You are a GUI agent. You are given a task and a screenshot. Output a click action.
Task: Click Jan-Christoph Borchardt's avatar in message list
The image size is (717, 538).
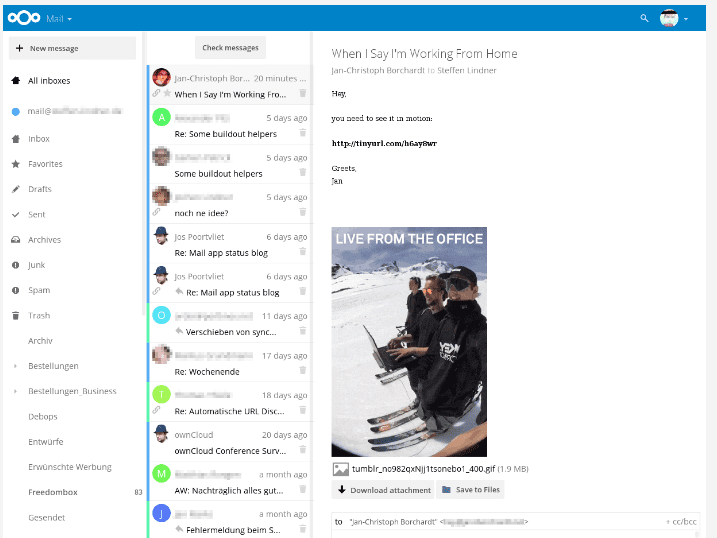tap(161, 77)
